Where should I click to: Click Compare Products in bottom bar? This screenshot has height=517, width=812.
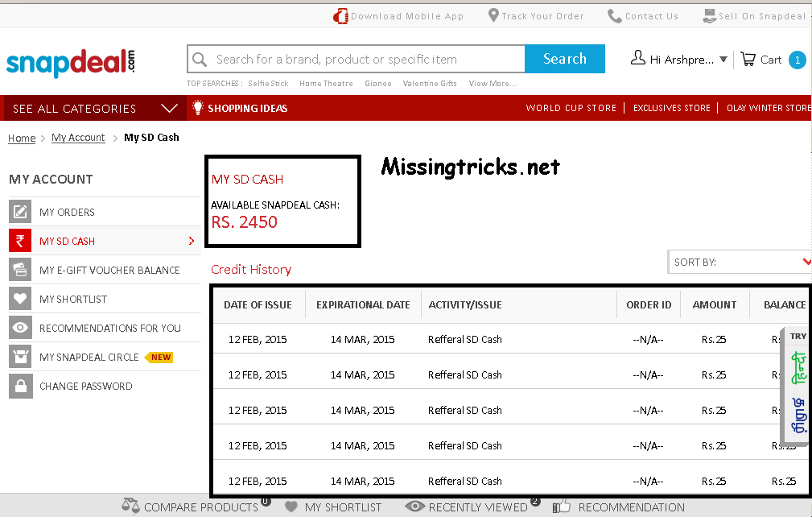click(201, 507)
